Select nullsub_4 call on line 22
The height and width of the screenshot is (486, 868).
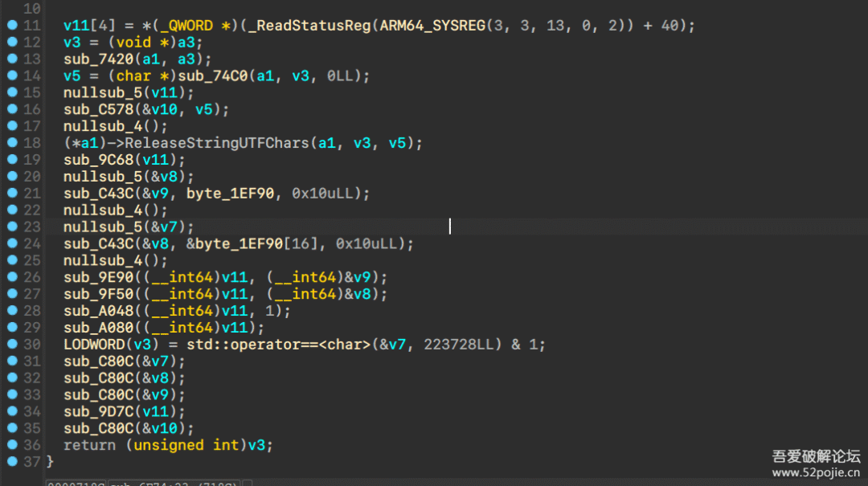click(115, 210)
